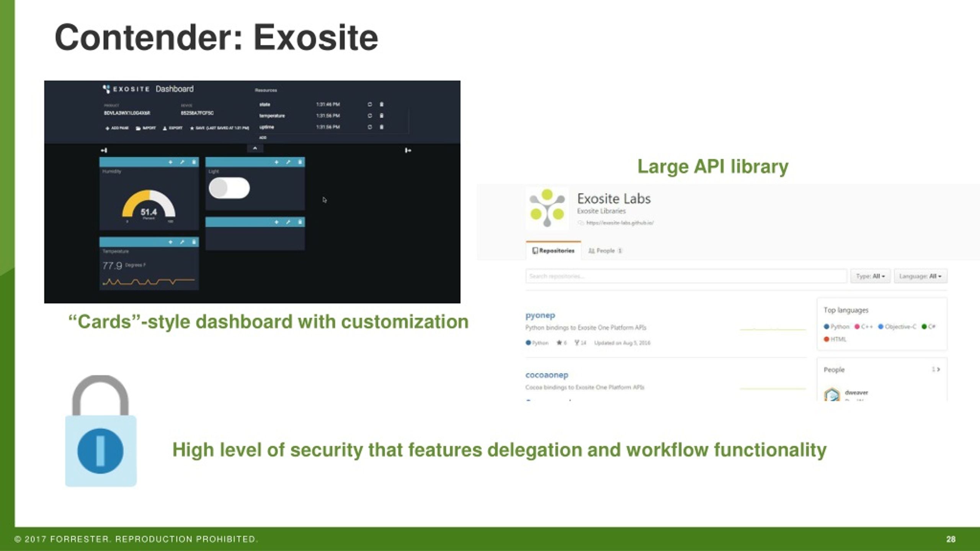Click the ADD link under Resources
This screenshot has width=980, height=551.
click(x=263, y=138)
